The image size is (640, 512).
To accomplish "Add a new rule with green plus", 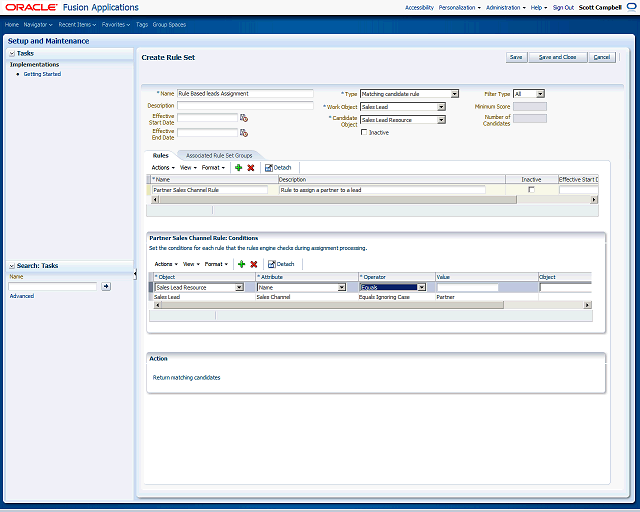I will (239, 168).
